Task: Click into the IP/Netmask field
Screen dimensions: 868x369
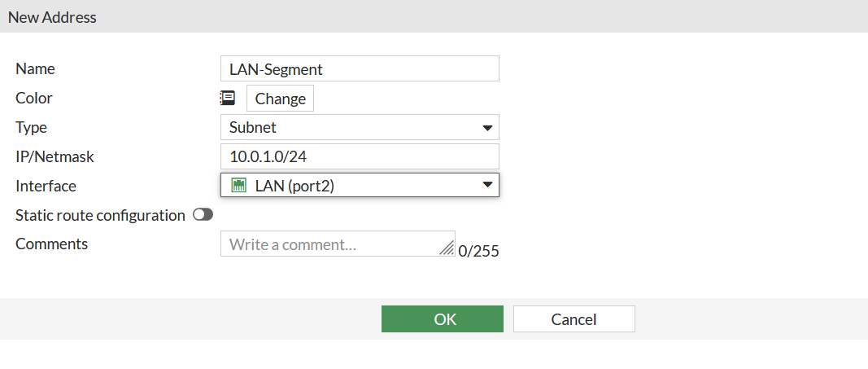Action: (x=360, y=156)
